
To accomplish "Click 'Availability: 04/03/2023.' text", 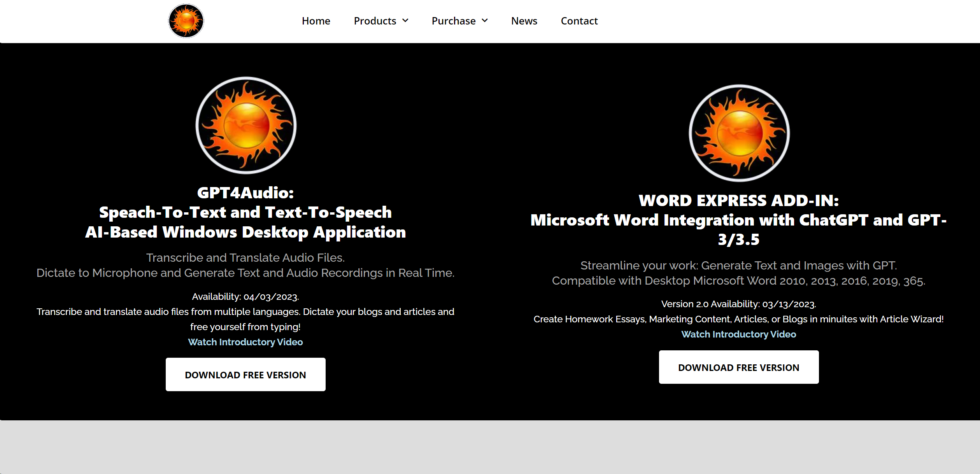I will [245, 297].
